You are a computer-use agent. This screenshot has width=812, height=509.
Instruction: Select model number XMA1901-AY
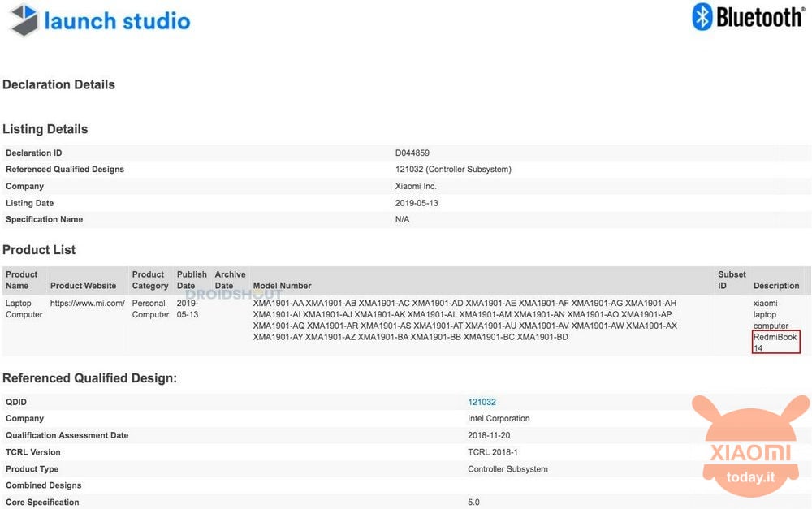[278, 338]
